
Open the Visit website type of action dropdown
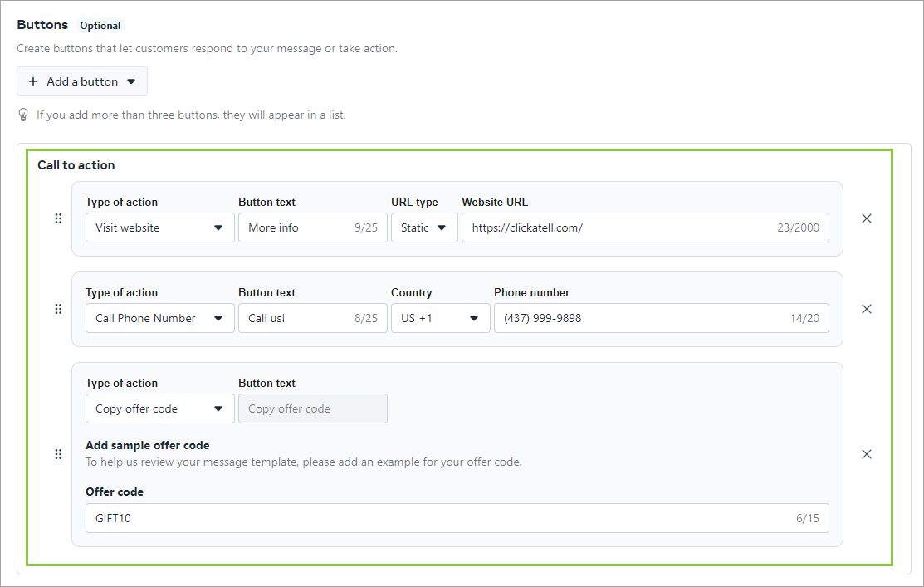coord(159,226)
